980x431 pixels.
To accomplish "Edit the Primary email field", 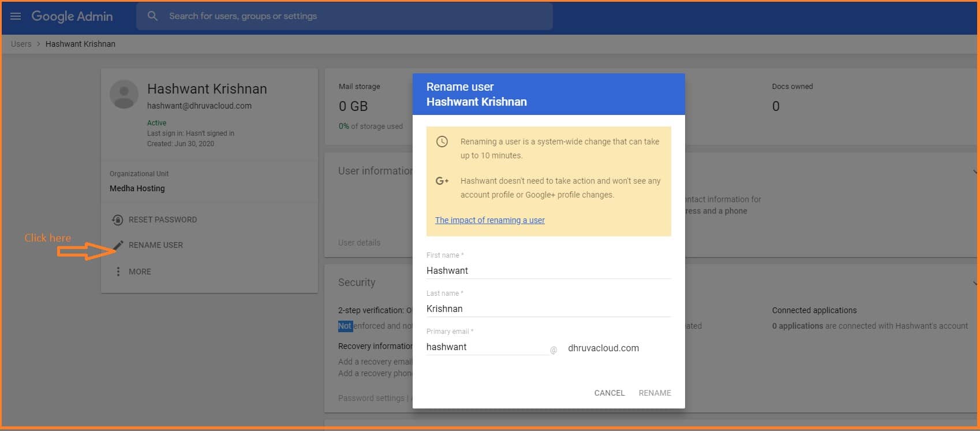I will 487,347.
